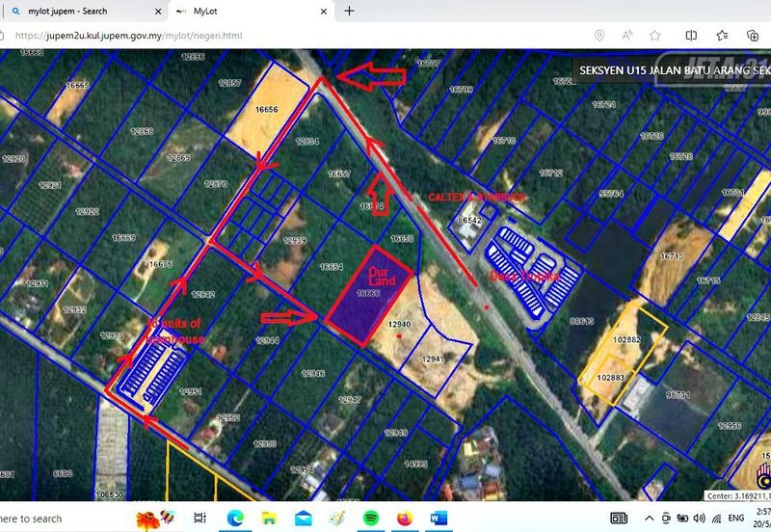The image size is (771, 532).
Task: Activate the Read Aloud icon
Action: pos(627,36)
